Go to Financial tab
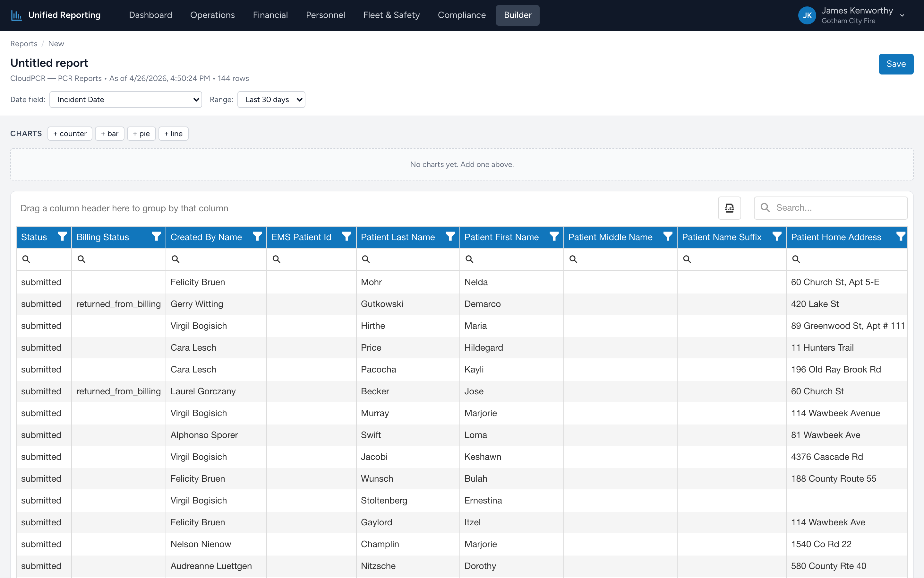 tap(270, 15)
